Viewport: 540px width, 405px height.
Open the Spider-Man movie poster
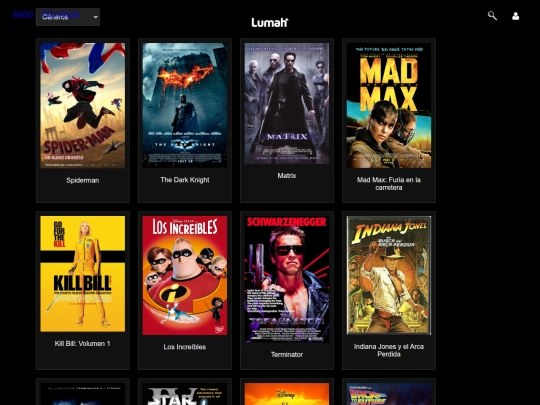click(83, 105)
